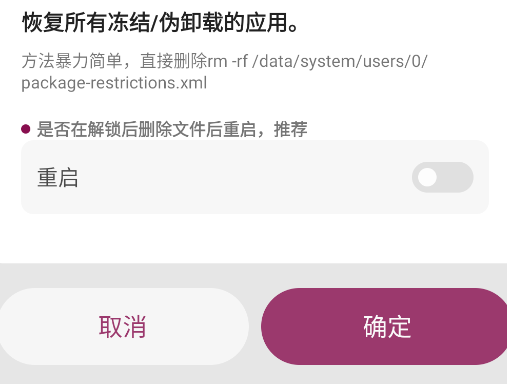Tap the word 直接删除 in the description
This screenshot has height=384, width=507.
click(x=173, y=61)
